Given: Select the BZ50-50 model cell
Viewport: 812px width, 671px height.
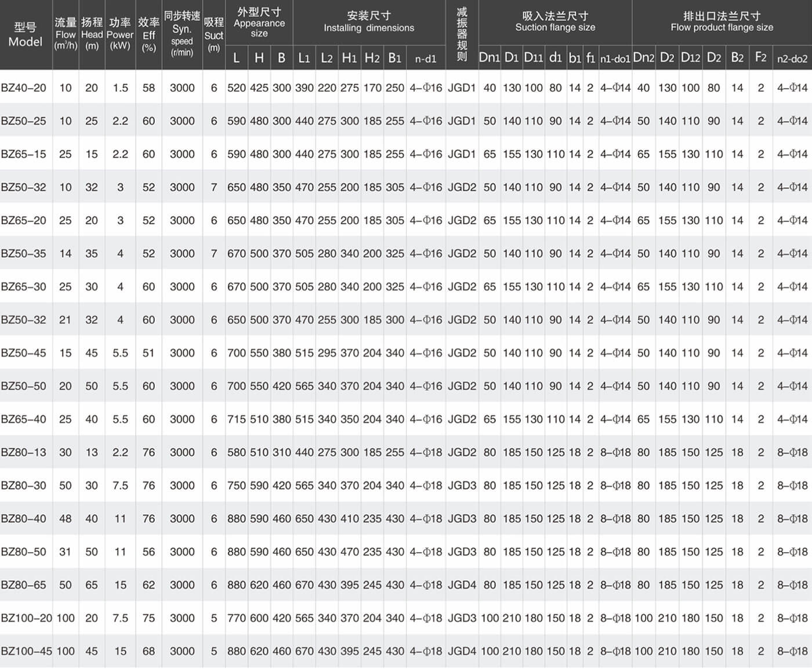Looking at the screenshot, I should [24, 385].
